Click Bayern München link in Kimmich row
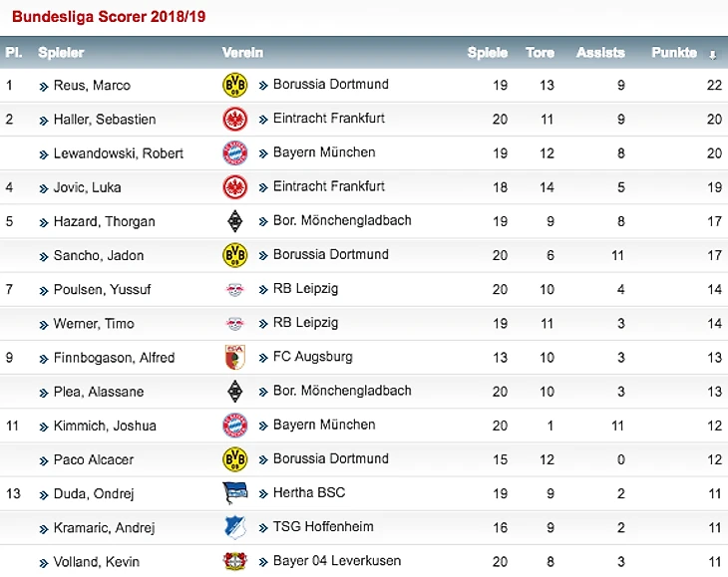 (324, 425)
